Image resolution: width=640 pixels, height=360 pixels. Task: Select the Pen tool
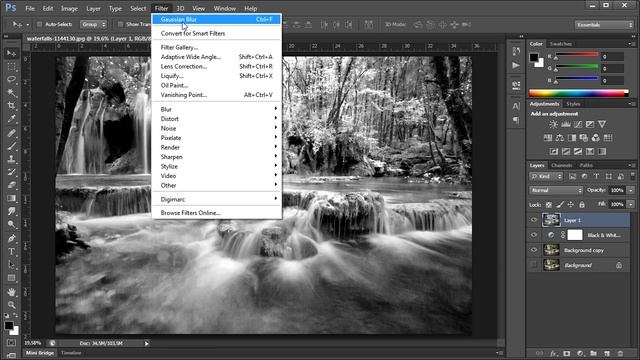pyautogui.click(x=11, y=238)
